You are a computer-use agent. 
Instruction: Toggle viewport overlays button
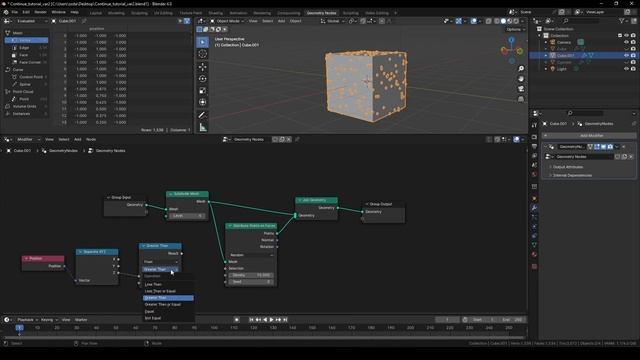(473, 21)
